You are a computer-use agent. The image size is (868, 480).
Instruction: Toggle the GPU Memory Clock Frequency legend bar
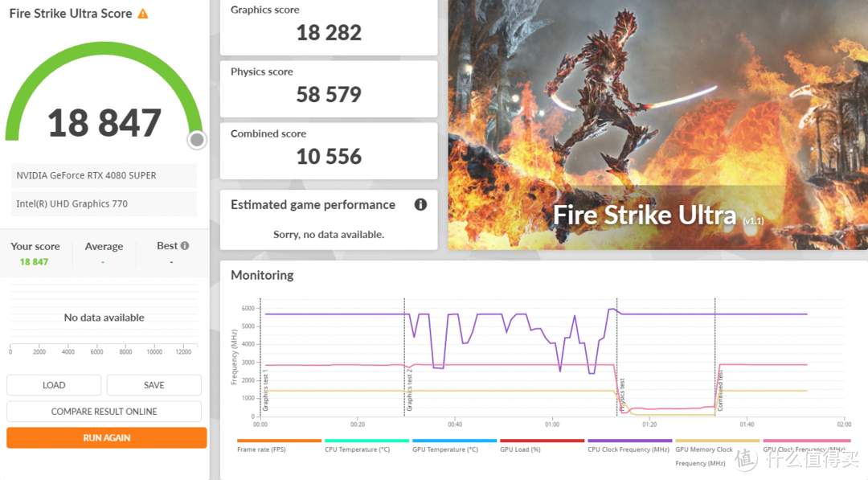pyautogui.click(x=718, y=441)
